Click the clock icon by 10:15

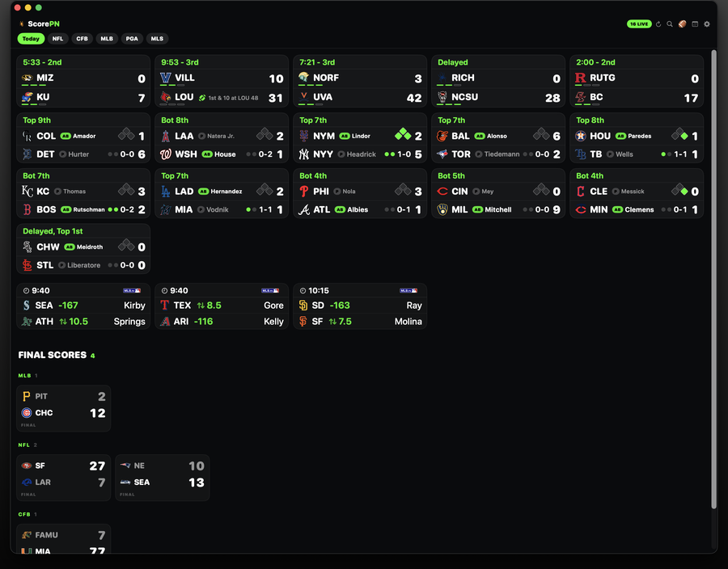click(x=303, y=291)
